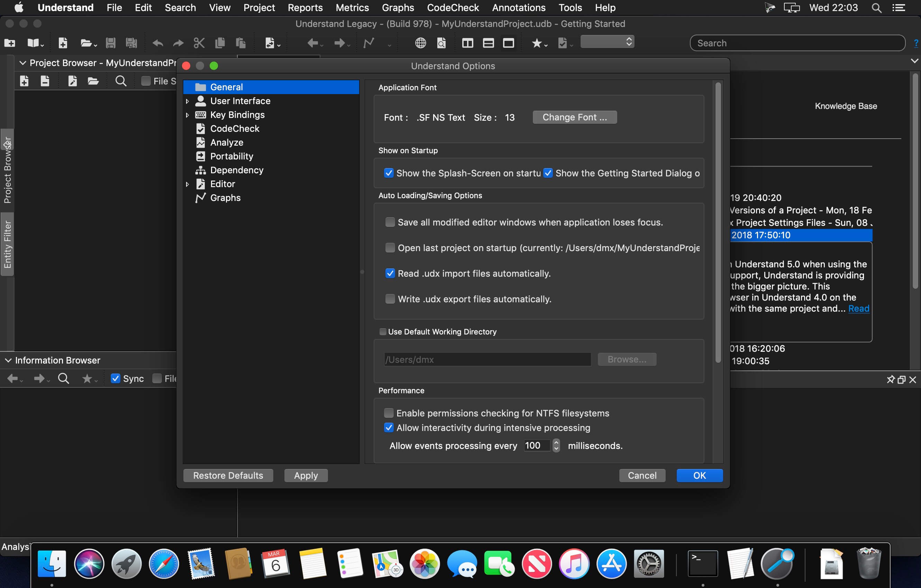The image size is (921, 588).
Task: Click the Project Browser search magnifier icon
Action: (121, 81)
